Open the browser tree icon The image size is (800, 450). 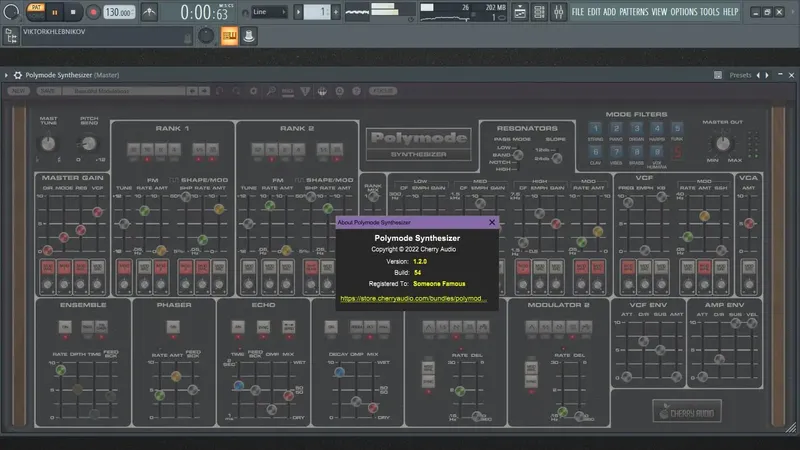click(11, 36)
